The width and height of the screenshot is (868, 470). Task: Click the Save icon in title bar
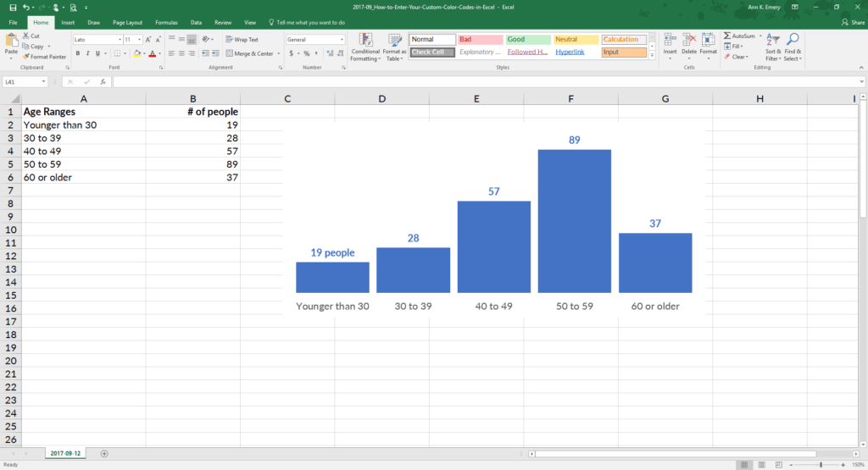13,7
